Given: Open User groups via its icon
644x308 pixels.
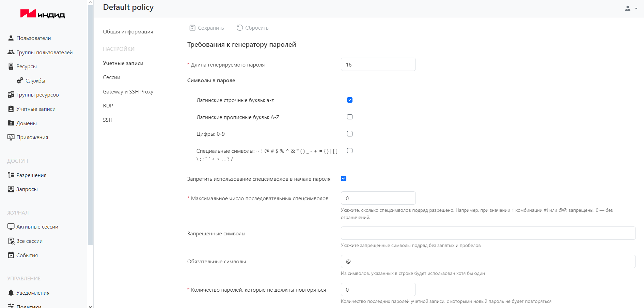Looking at the screenshot, I should point(11,52).
